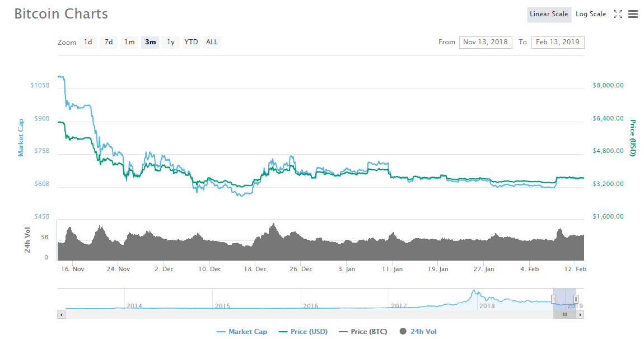Grab the right navigator range handle
644x339 pixels.
pyautogui.click(x=576, y=299)
